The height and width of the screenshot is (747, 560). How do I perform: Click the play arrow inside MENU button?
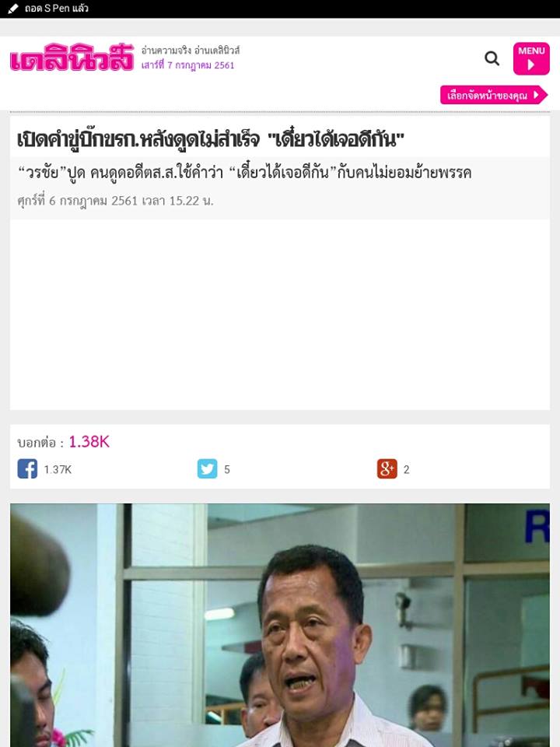(x=531, y=65)
